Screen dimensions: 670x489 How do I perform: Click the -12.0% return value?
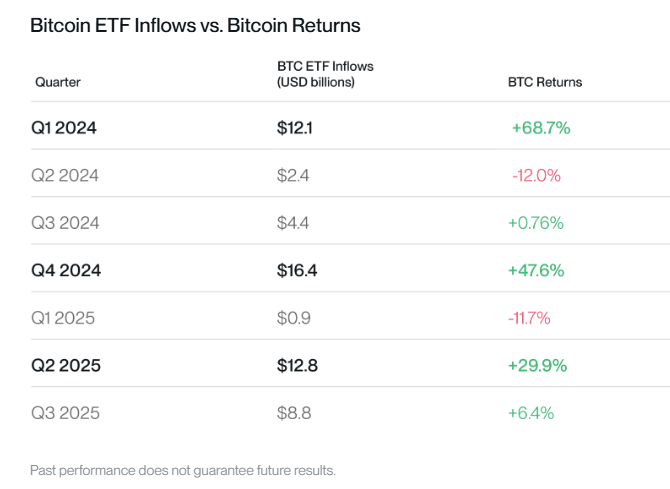click(x=536, y=175)
